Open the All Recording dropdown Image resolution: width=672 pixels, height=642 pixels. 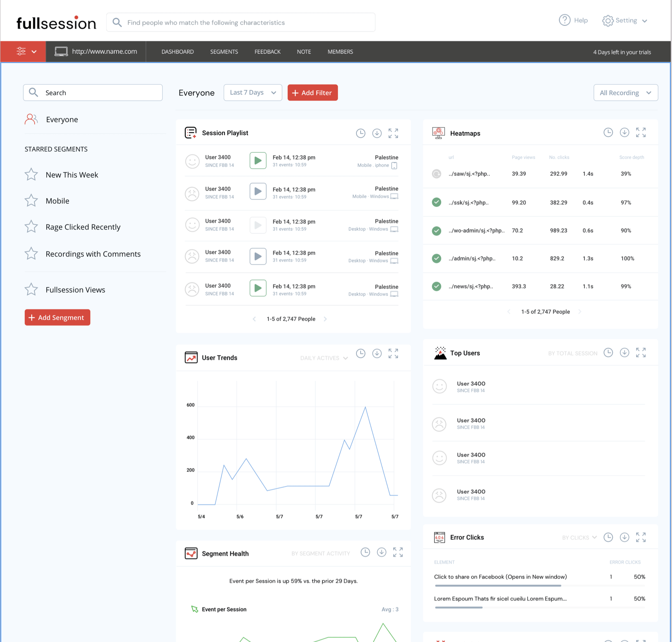point(626,93)
